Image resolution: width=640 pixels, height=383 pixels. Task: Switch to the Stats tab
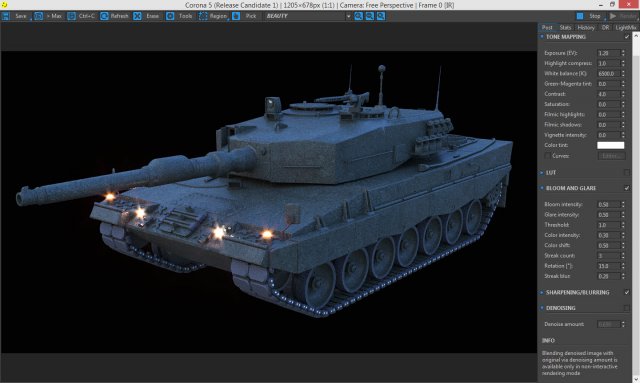[x=565, y=27]
